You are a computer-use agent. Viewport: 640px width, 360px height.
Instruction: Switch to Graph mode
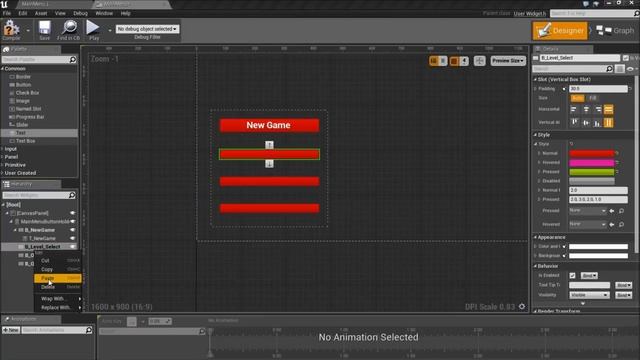[x=615, y=31]
